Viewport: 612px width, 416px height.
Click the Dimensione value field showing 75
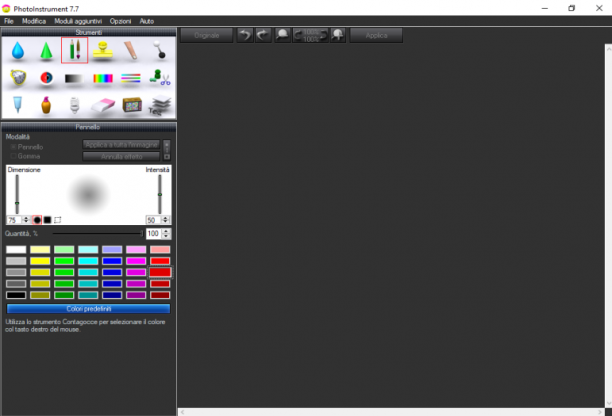14,220
